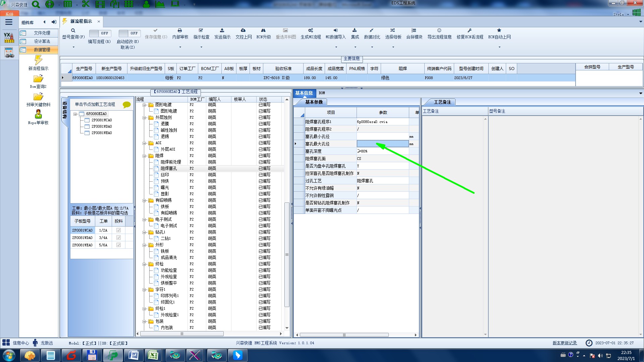The width and height of the screenshot is (644, 362).
Task: Collapse the 电子测试 folder node
Action: coord(144,220)
